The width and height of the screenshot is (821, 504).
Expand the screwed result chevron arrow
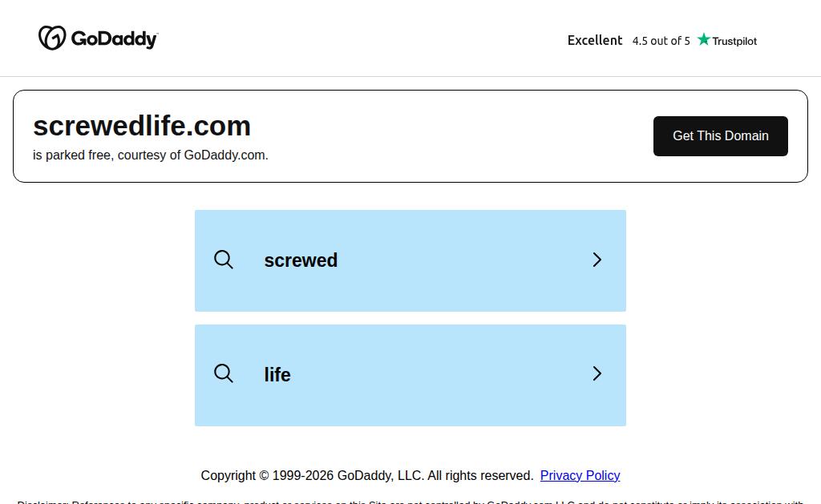(597, 260)
